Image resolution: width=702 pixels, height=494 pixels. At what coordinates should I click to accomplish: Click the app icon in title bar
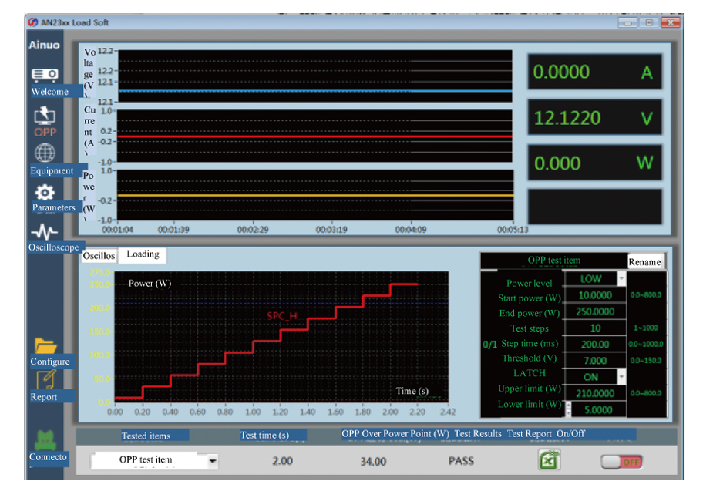coord(33,22)
